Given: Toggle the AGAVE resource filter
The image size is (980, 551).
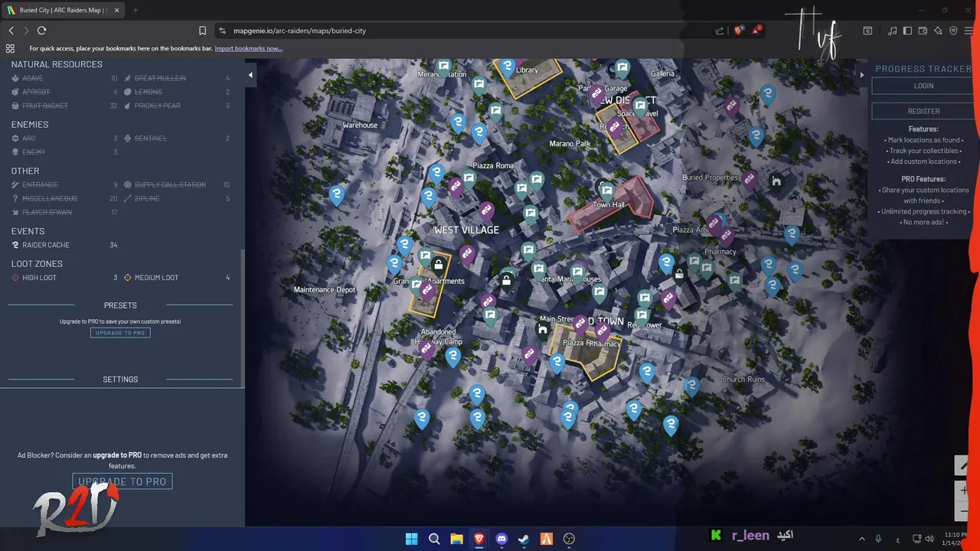Looking at the screenshot, I should pos(64,78).
